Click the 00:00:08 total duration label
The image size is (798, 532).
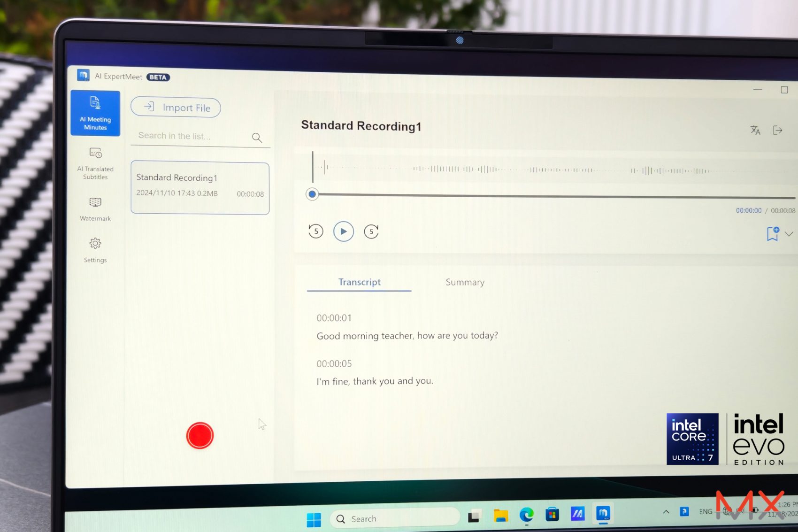783,211
